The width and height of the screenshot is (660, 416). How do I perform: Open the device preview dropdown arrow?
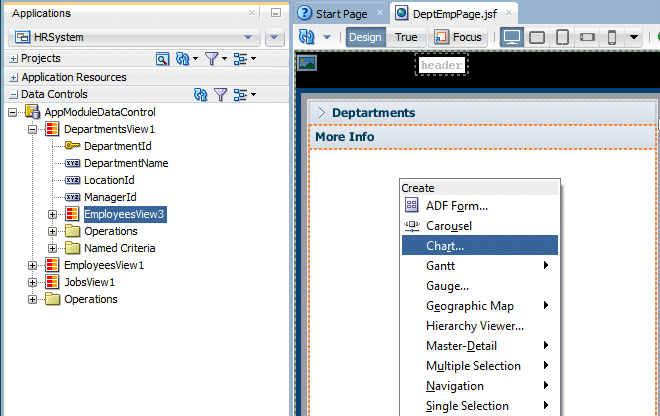633,37
